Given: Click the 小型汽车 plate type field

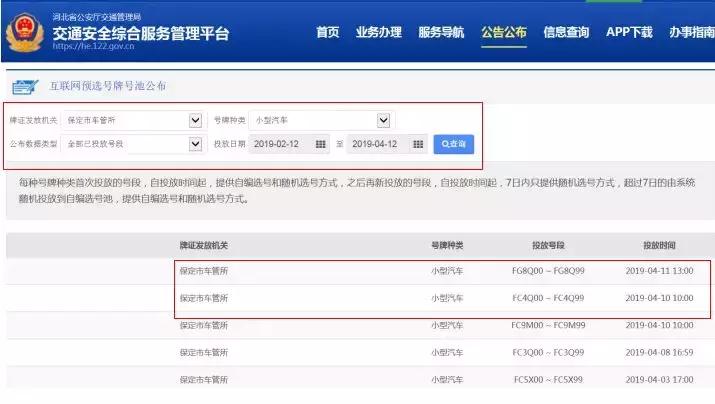Looking at the screenshot, I should click(321, 120).
